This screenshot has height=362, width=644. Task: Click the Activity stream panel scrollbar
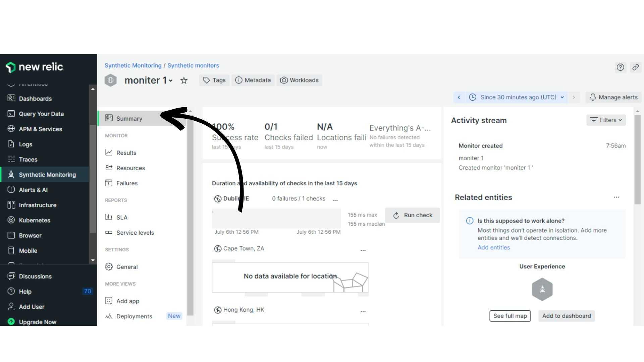637,160
